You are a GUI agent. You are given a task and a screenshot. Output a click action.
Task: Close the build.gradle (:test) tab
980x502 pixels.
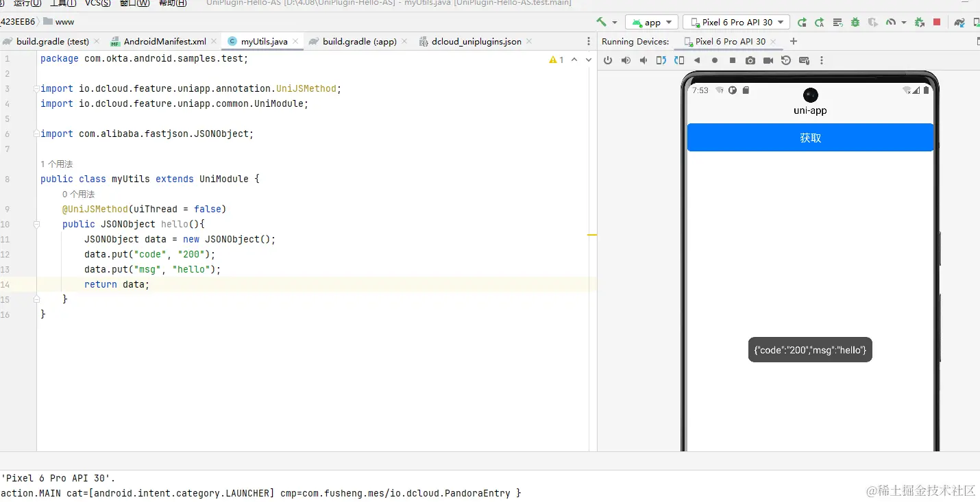point(96,42)
